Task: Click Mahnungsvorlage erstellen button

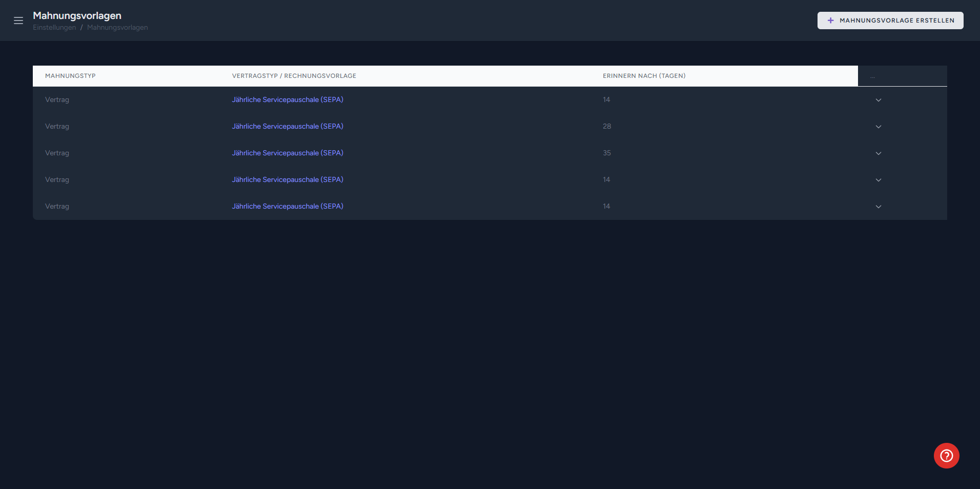Action: click(x=890, y=21)
